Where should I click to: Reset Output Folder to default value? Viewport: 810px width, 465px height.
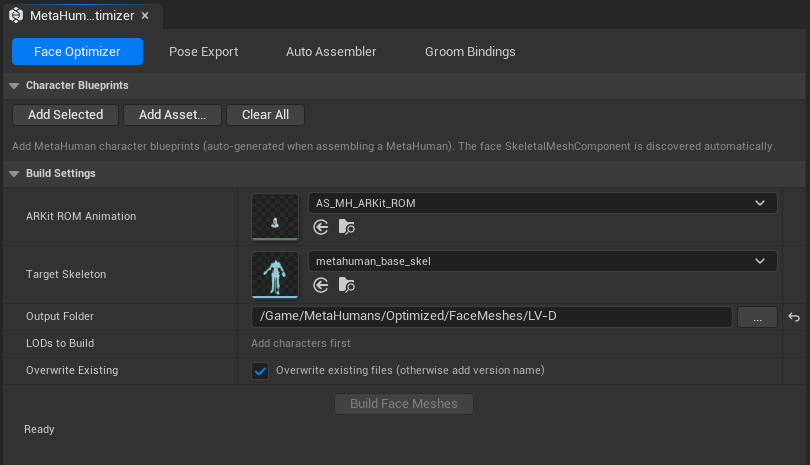tap(794, 317)
